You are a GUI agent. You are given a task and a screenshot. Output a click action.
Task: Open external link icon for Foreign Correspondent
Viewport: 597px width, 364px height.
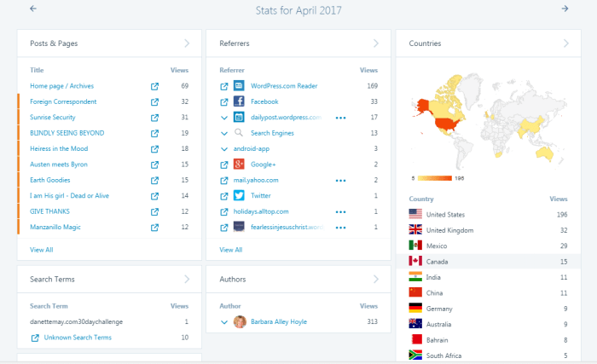point(154,102)
